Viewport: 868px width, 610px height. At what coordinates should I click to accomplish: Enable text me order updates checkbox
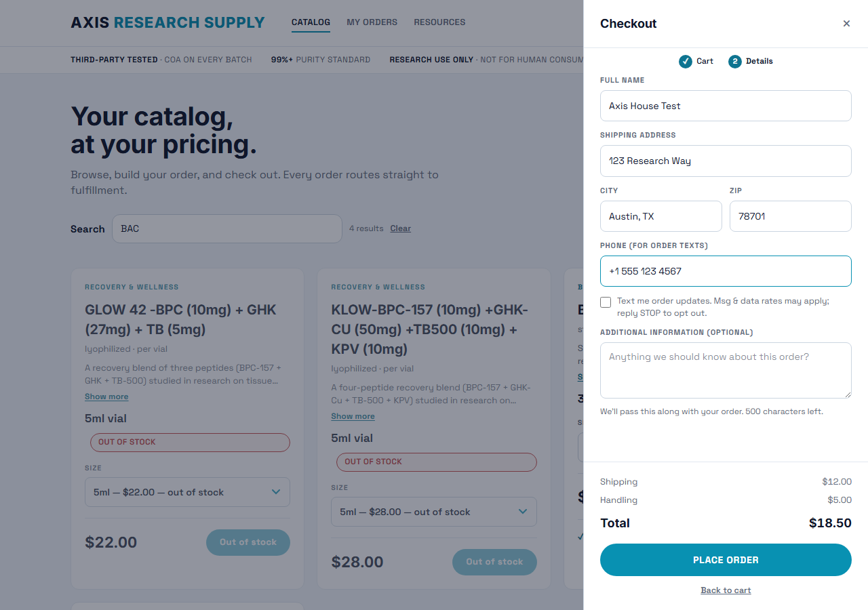(x=606, y=302)
